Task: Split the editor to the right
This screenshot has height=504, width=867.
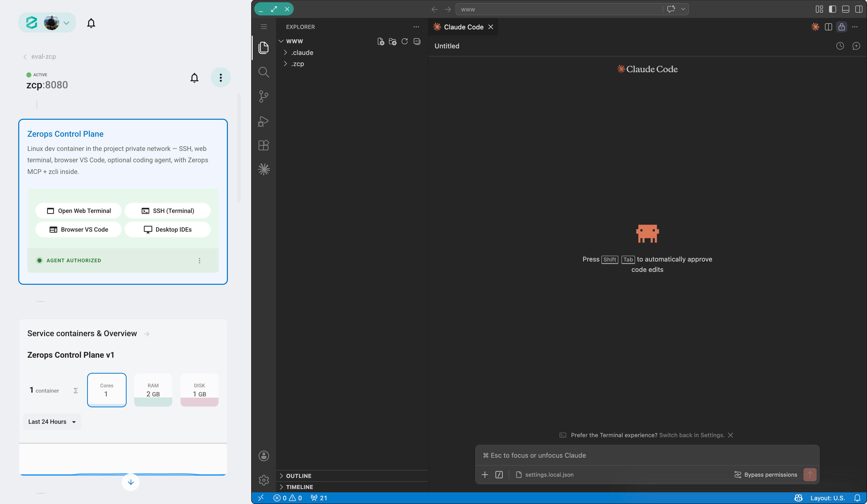Action: pos(828,27)
